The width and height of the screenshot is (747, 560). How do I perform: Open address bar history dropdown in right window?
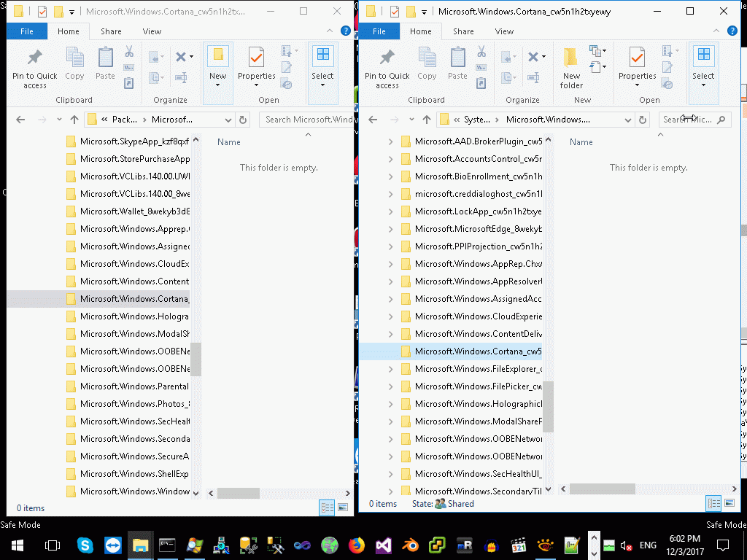click(x=628, y=120)
